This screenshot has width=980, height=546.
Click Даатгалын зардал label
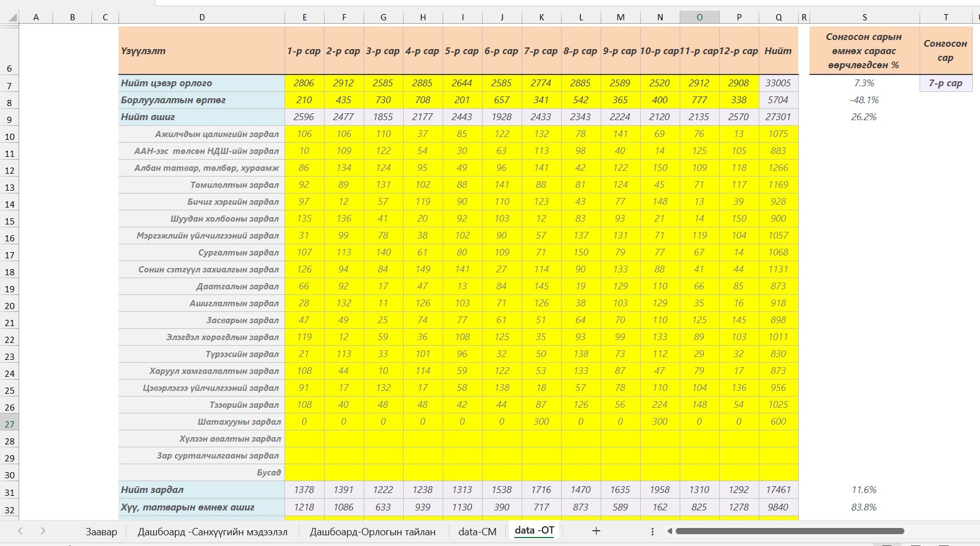pos(238,286)
